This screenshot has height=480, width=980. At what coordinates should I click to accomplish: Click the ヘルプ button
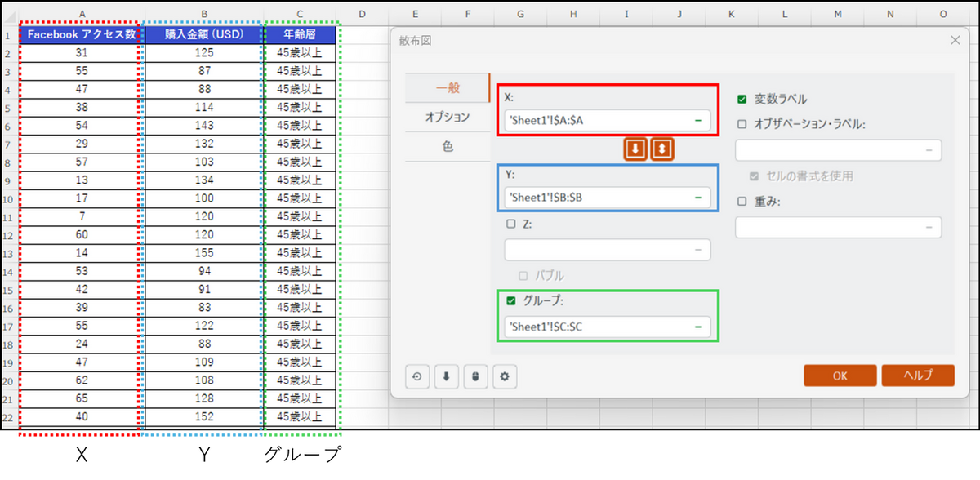tap(917, 376)
